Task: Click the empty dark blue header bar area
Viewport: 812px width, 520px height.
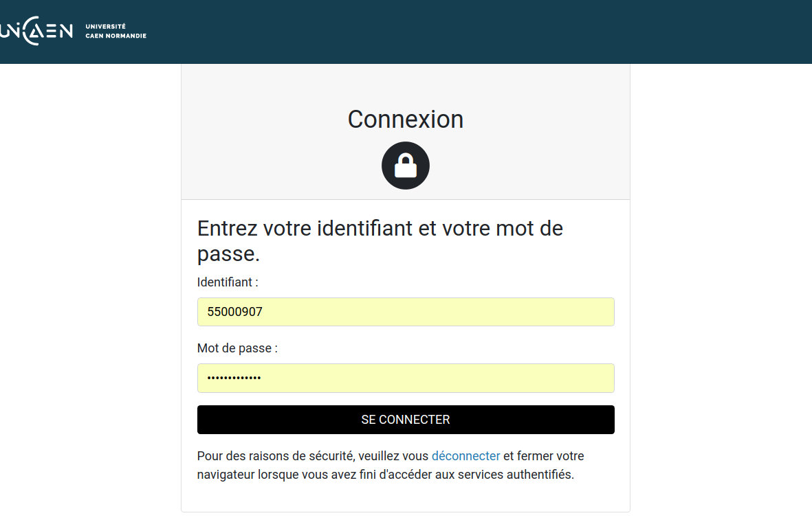Action: pyautogui.click(x=481, y=31)
